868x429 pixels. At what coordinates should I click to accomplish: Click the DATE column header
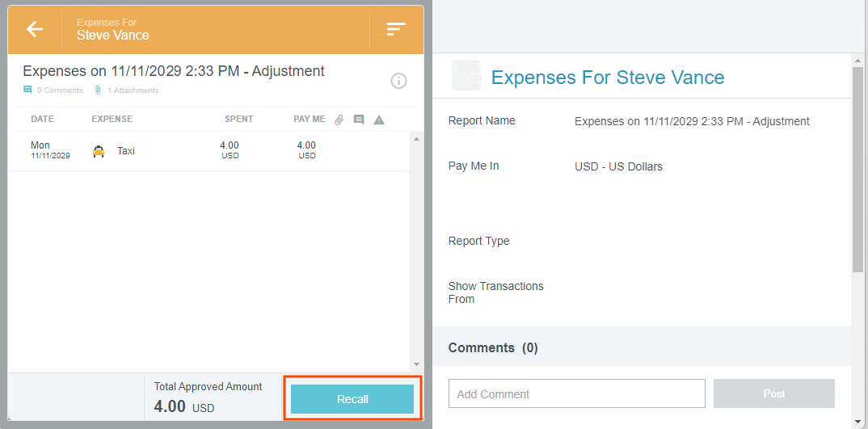(42, 120)
